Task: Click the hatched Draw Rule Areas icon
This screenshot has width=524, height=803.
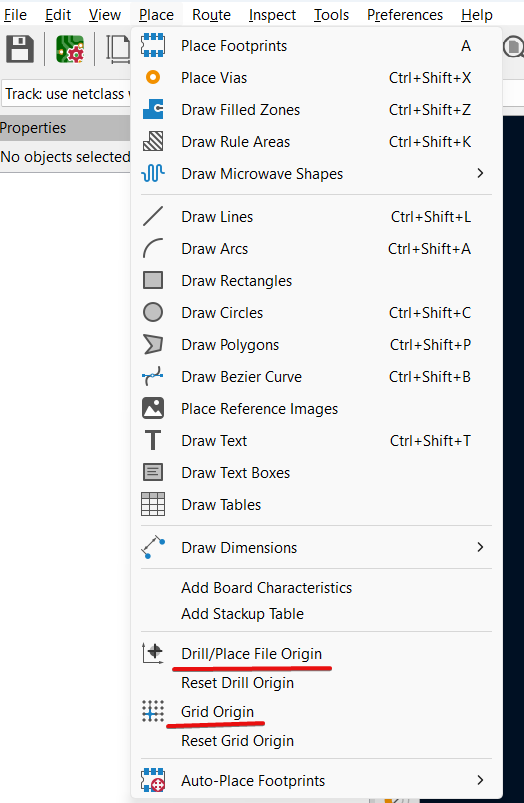Action: coord(153,141)
